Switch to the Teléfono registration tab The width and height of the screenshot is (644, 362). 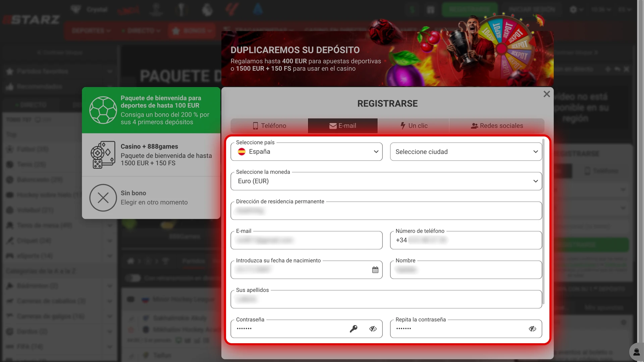[x=269, y=126]
